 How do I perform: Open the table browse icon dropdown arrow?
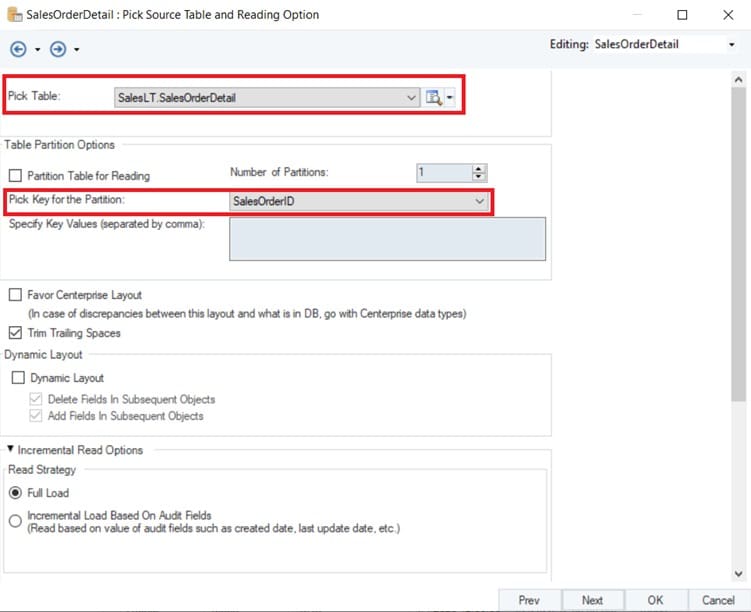(451, 98)
